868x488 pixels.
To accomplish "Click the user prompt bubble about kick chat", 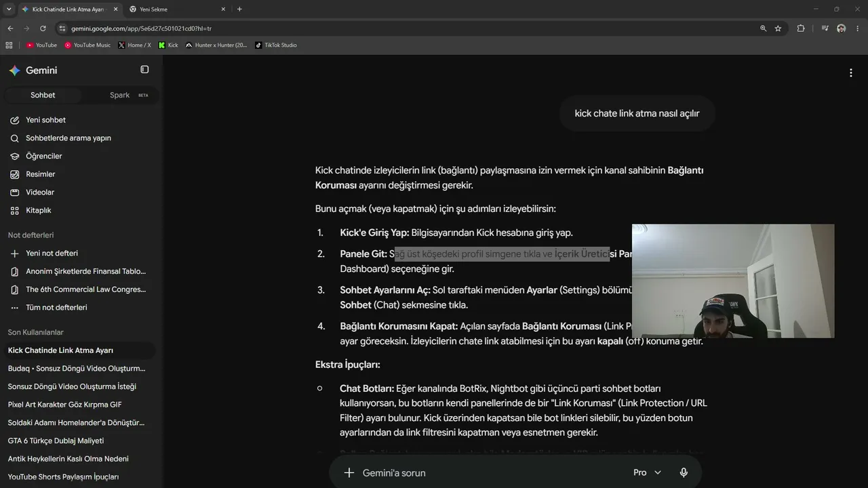I will (637, 113).
